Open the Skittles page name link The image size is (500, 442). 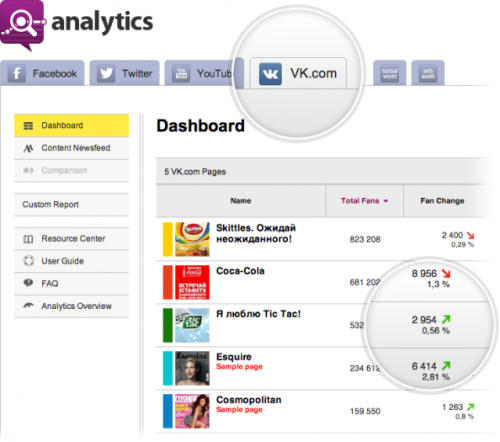tap(256, 233)
